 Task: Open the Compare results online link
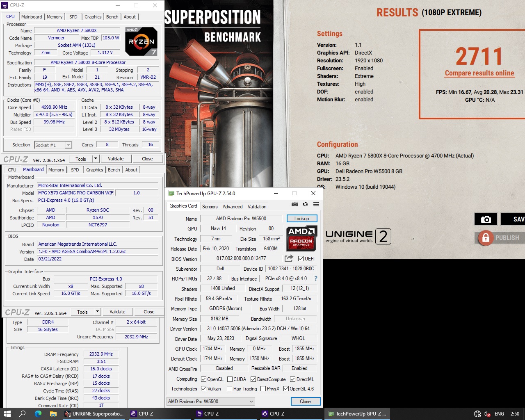coord(479,73)
